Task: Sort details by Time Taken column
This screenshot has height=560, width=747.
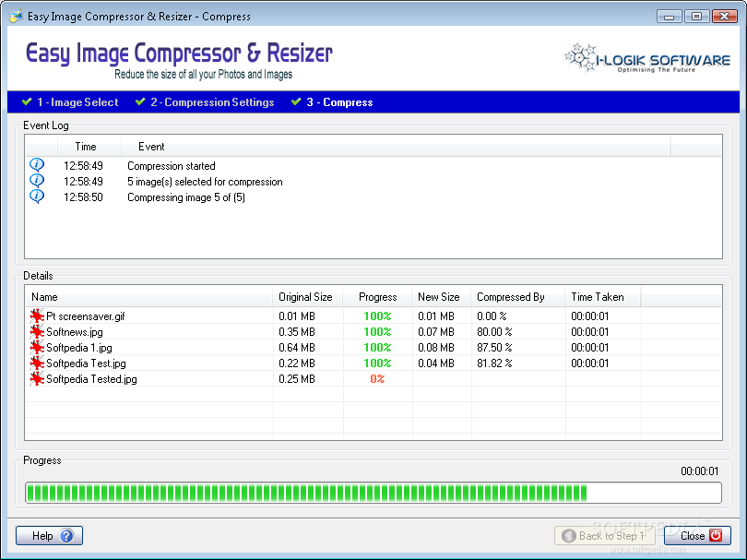Action: [603, 297]
